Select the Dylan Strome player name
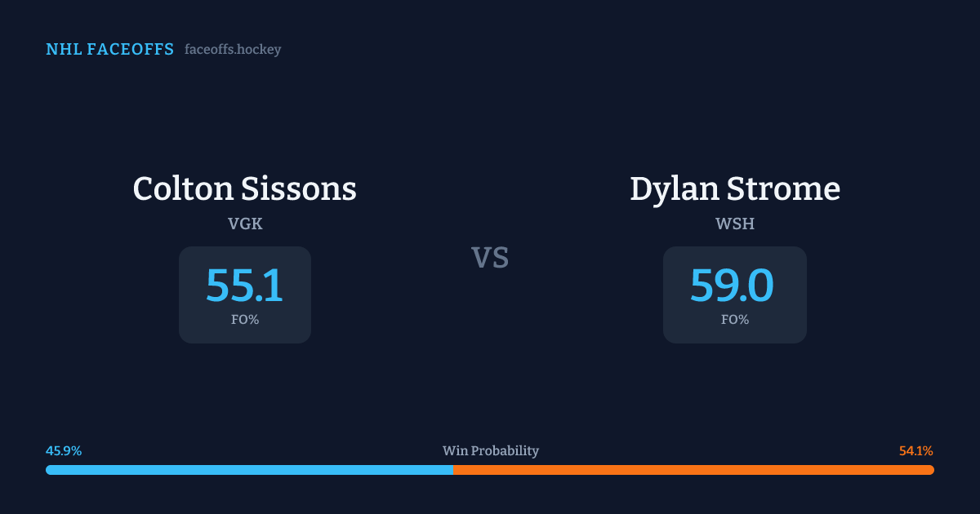The width and height of the screenshot is (980, 514). (735, 189)
